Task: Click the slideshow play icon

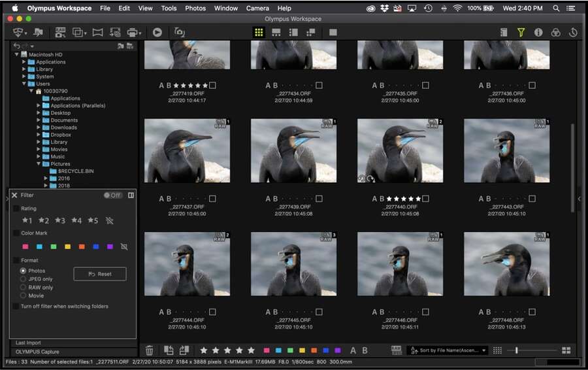Action: tap(157, 32)
